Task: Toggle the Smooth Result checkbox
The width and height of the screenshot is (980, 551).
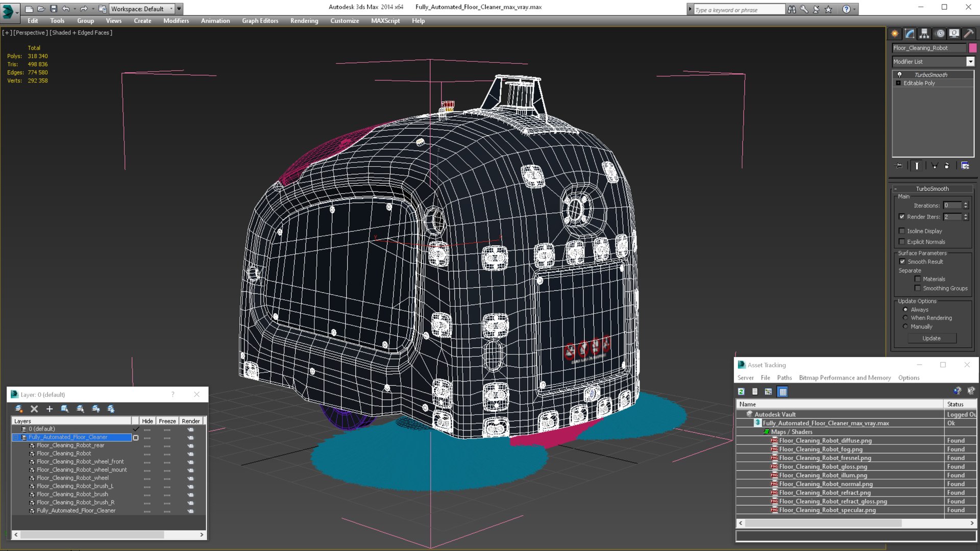Action: tap(902, 261)
